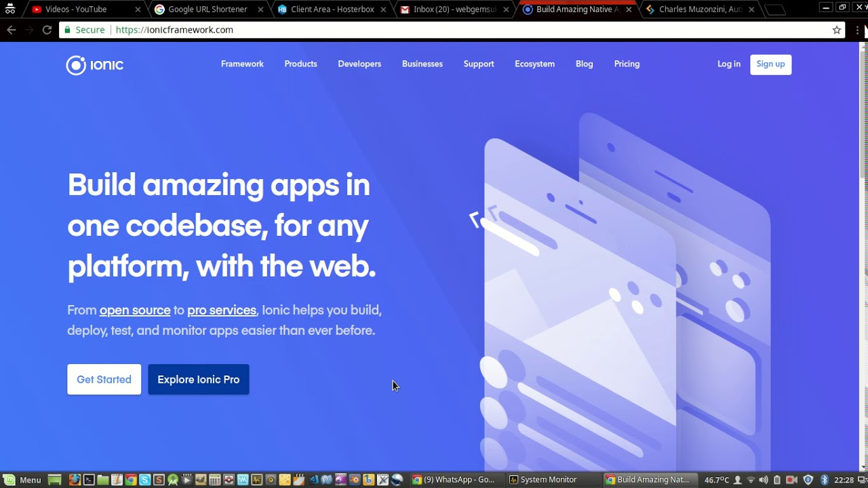
Task: Switch to the Charles Muzonzini tab
Action: 701,9
